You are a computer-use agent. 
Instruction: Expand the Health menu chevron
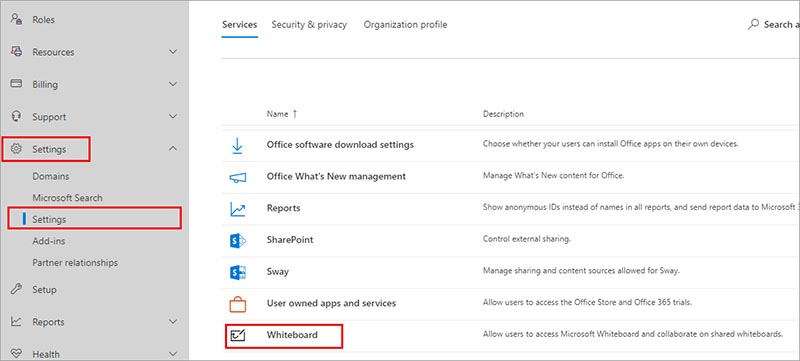click(x=173, y=353)
